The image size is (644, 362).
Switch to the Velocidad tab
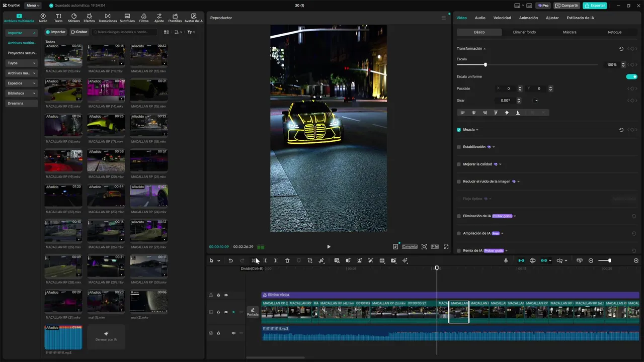[502, 18]
